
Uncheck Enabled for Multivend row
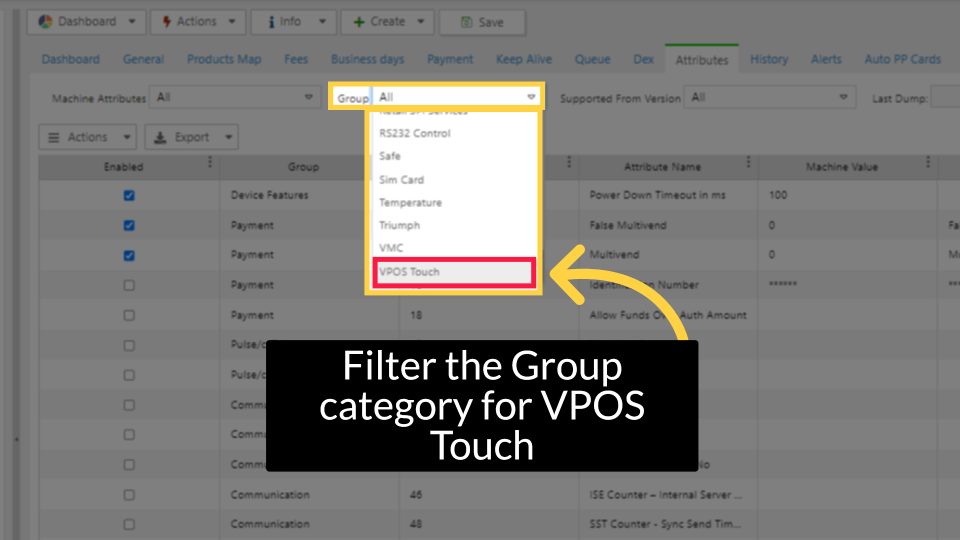tap(129, 255)
